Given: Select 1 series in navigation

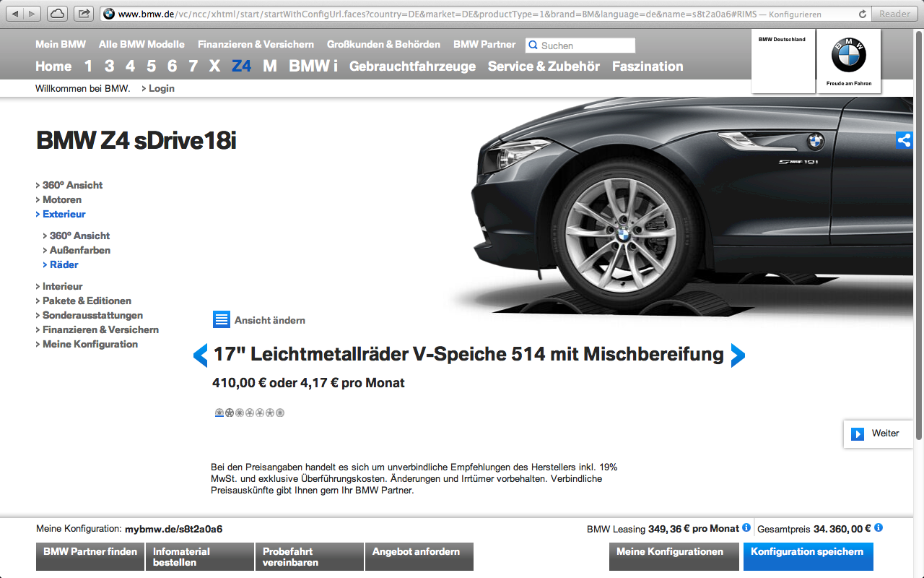Looking at the screenshot, I should click(88, 66).
